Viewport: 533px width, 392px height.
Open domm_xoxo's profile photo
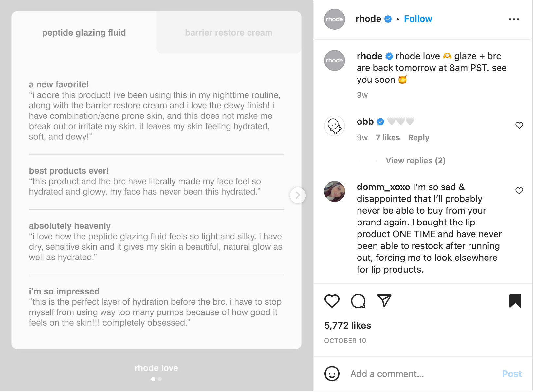[334, 191]
